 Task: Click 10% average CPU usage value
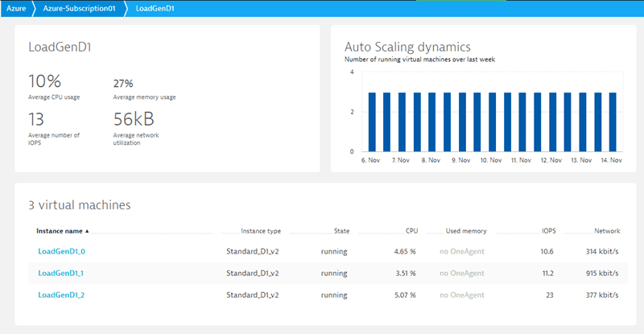[x=45, y=81]
